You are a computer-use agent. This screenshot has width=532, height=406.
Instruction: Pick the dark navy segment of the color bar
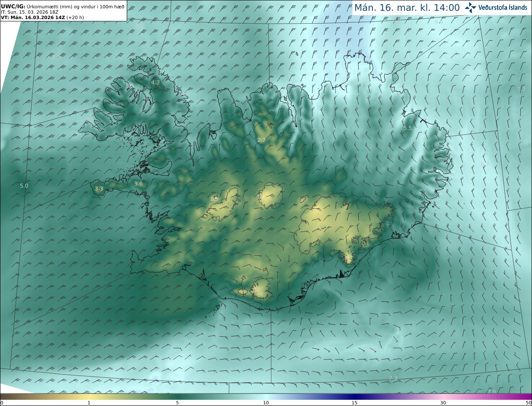355,396
